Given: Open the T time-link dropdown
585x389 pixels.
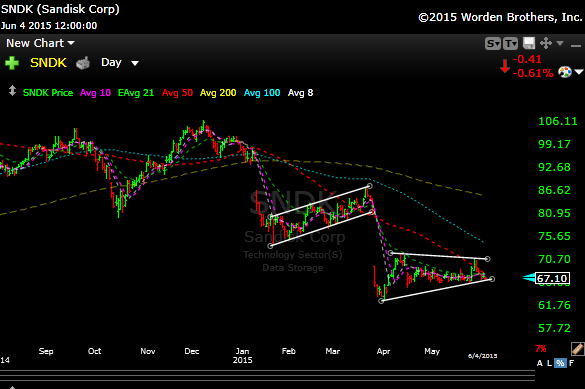Looking at the screenshot, I should click(510, 44).
